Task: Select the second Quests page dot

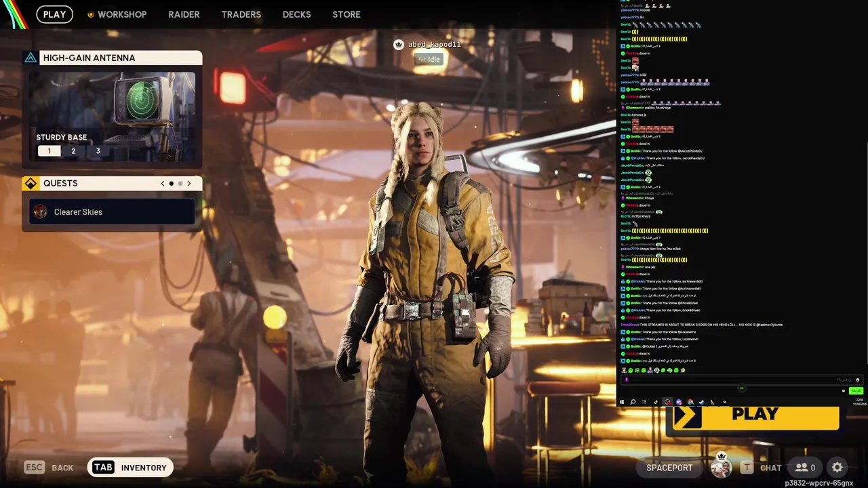Action: [180, 184]
